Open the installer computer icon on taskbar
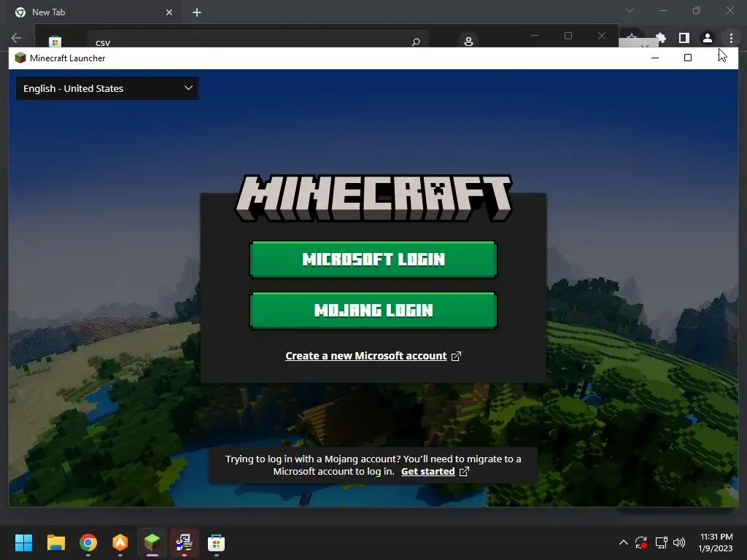747x560 pixels. [185, 542]
